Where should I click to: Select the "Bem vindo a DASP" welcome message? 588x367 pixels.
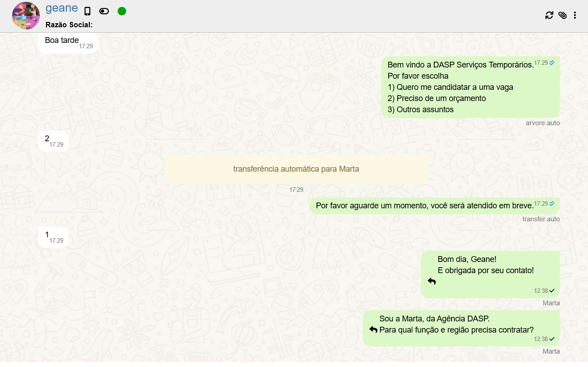click(x=461, y=87)
